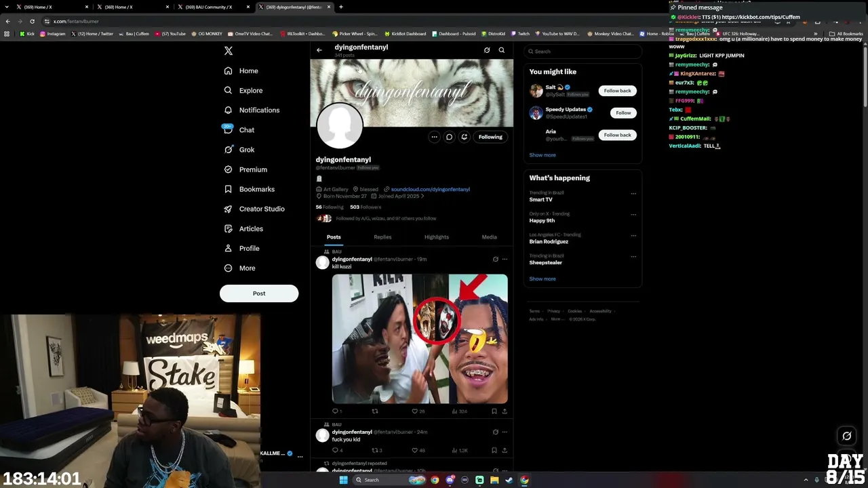
Task: Open Articles in the X sidebar
Action: [x=243, y=228]
